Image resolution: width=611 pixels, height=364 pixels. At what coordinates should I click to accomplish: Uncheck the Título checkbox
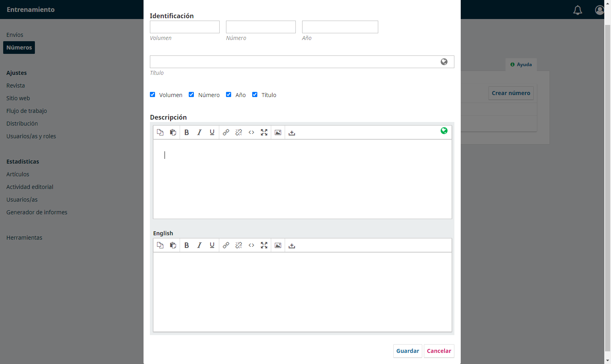click(255, 95)
